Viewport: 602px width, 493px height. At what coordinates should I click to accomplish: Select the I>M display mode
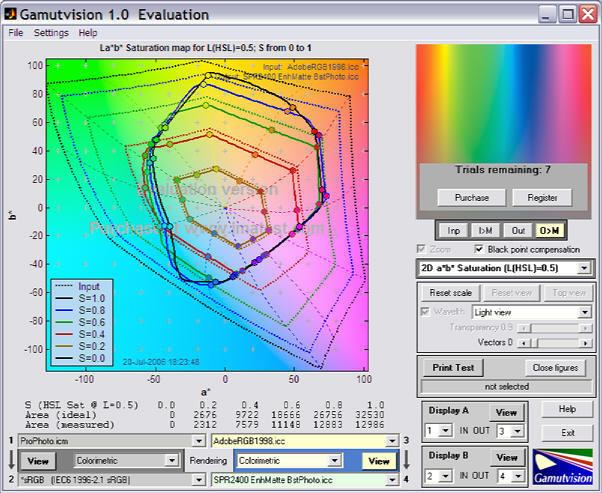tap(485, 230)
